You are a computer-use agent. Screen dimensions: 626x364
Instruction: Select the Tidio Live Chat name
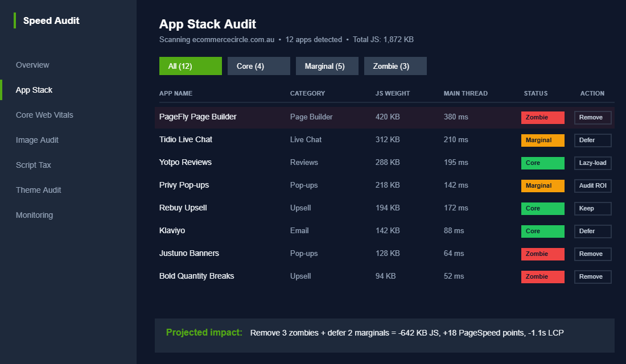click(186, 140)
